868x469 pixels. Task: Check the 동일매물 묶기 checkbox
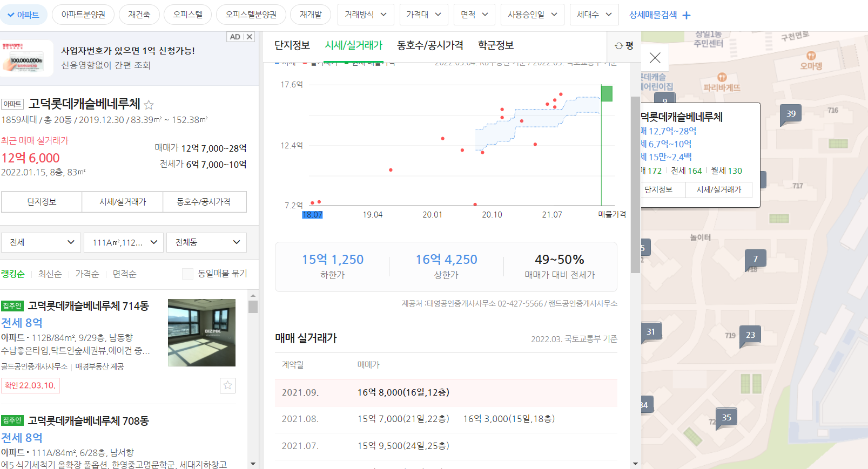(x=187, y=274)
